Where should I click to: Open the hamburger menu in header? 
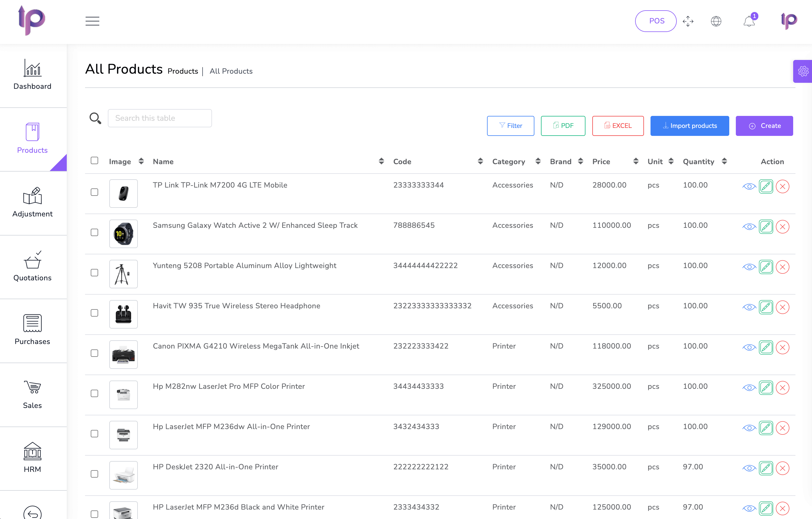(x=92, y=21)
